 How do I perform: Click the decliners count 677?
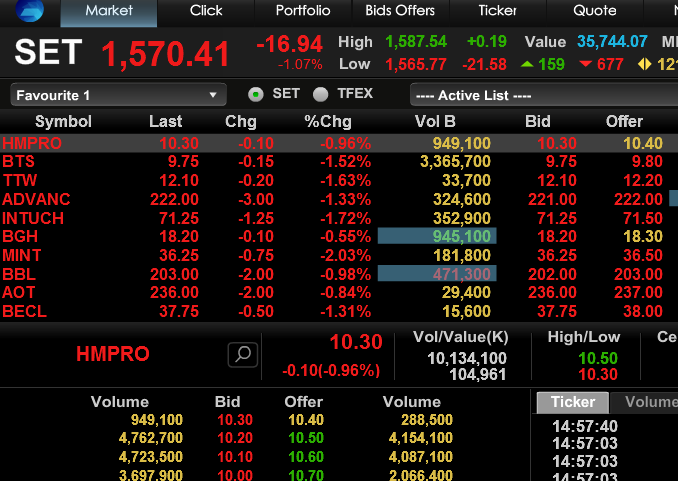pyautogui.click(x=610, y=64)
